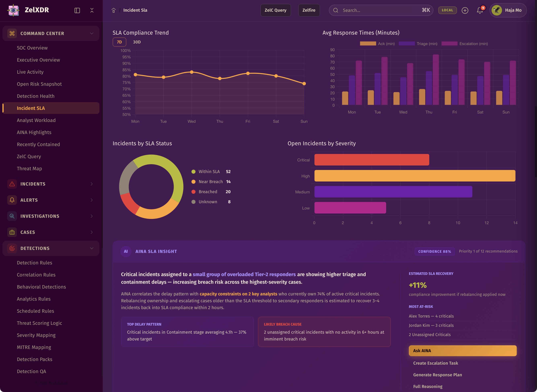Click the ZelXDR eye logo
This screenshot has width=537, height=392.
click(x=13, y=10)
